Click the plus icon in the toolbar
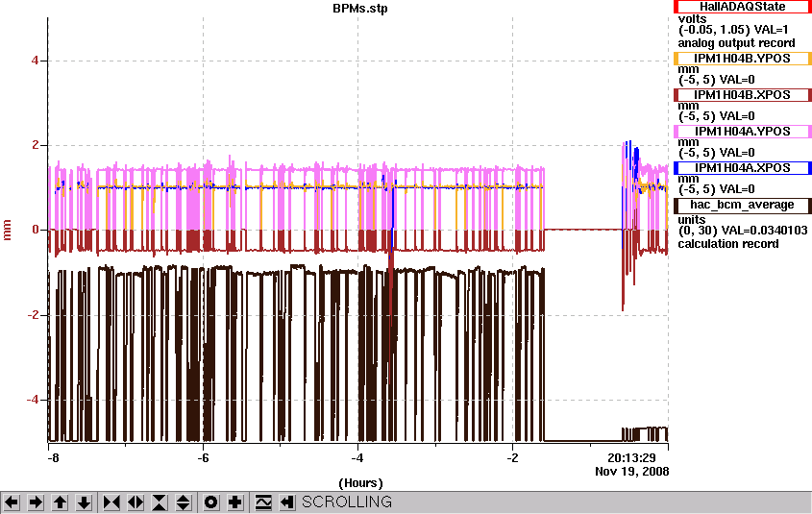 click(x=235, y=502)
